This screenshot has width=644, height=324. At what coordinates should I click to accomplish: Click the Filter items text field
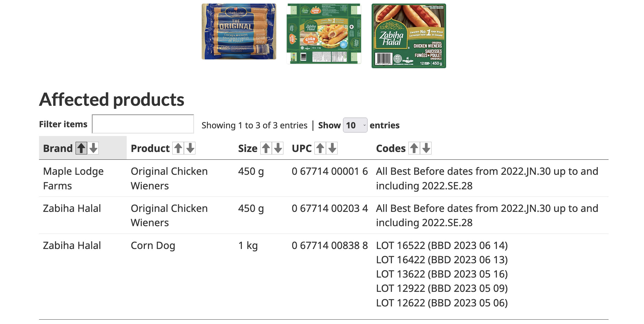point(143,124)
